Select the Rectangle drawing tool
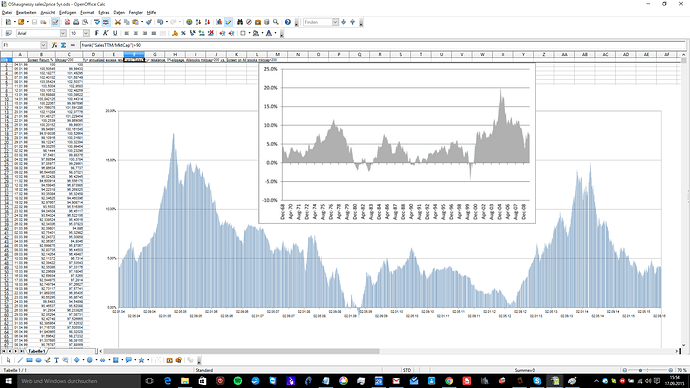690x388 pixels. pos(29,360)
